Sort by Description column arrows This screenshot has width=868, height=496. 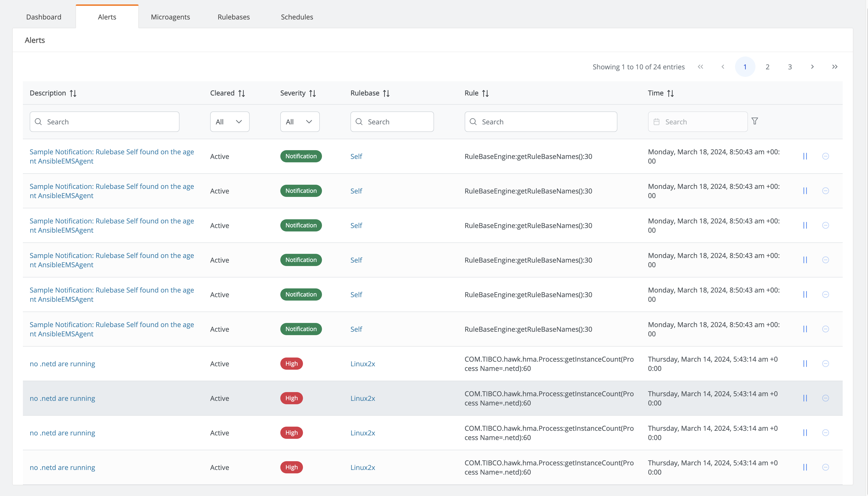73,93
